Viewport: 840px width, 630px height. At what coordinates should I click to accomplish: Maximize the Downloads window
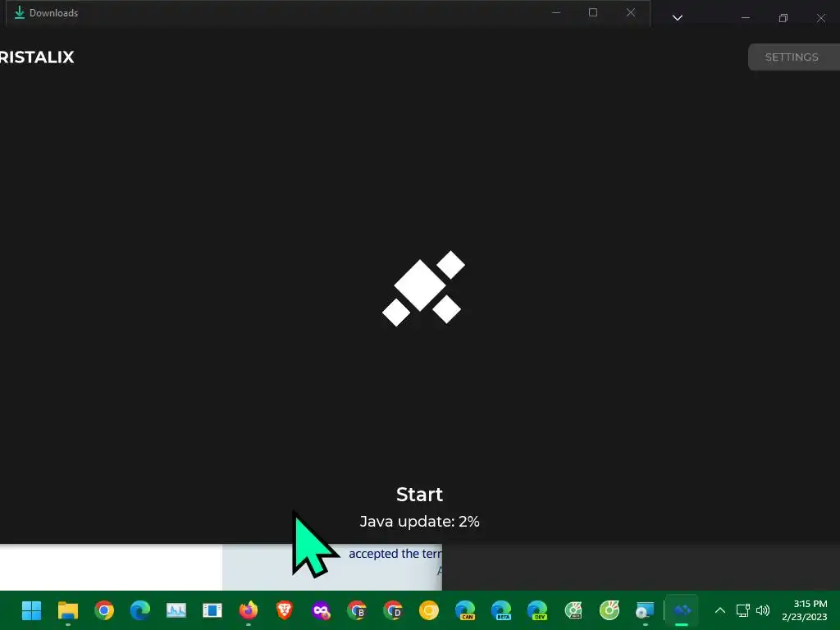[593, 12]
